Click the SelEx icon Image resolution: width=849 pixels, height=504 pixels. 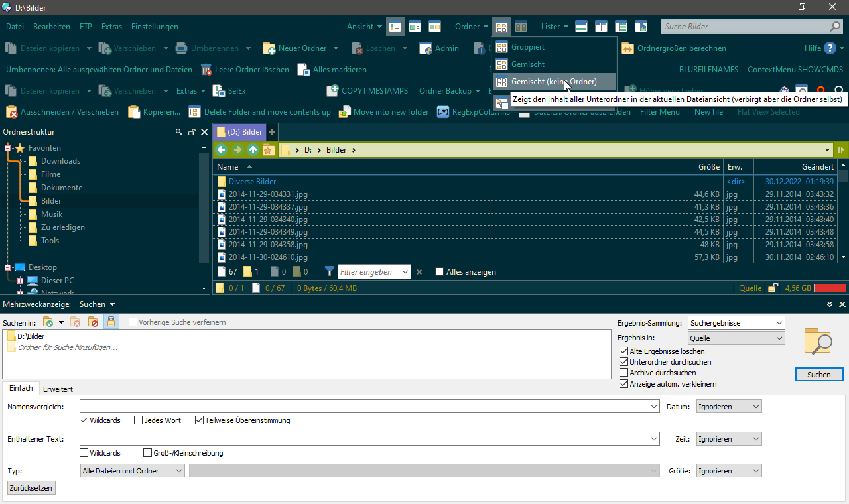tap(218, 91)
